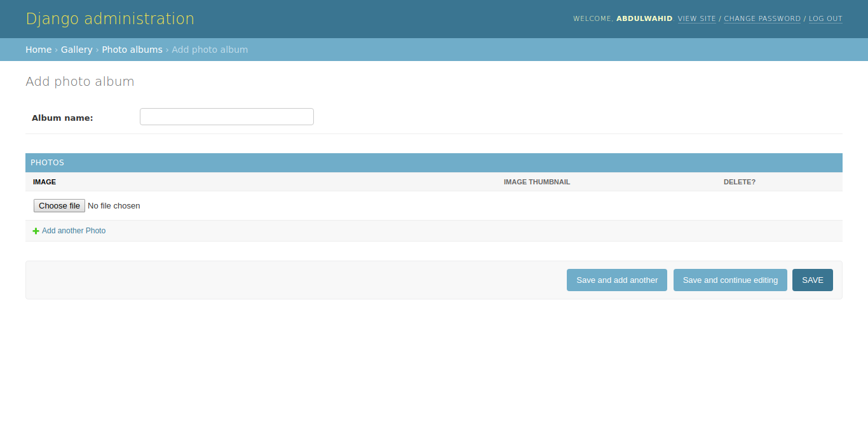868x431 pixels.
Task: Click the DELETE? column header
Action: (740, 182)
